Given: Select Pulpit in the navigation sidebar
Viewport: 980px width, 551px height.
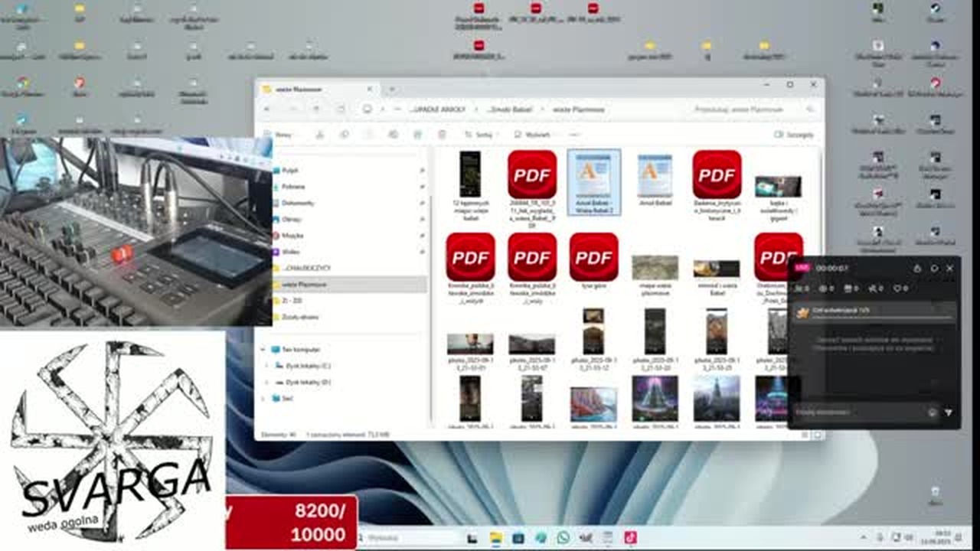Looking at the screenshot, I should pos(289,171).
